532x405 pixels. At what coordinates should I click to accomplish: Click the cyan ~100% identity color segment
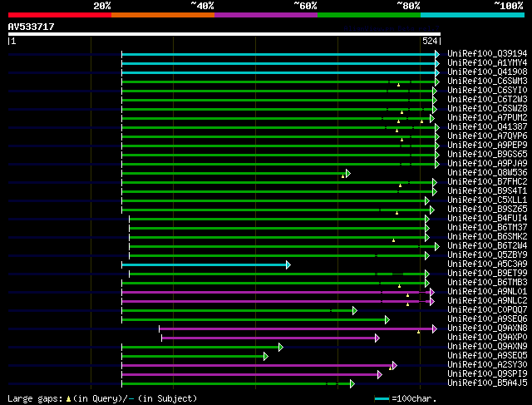[473, 15]
